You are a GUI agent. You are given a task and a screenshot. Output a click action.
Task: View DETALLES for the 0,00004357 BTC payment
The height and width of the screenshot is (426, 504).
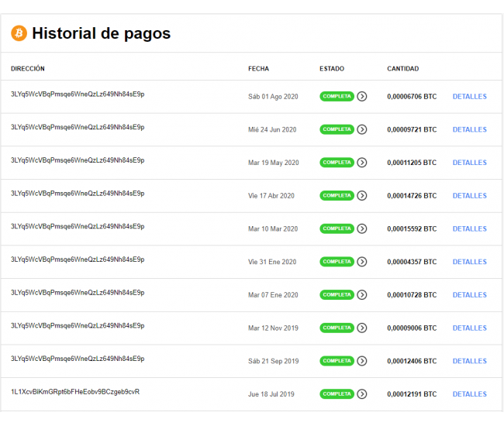pos(470,262)
